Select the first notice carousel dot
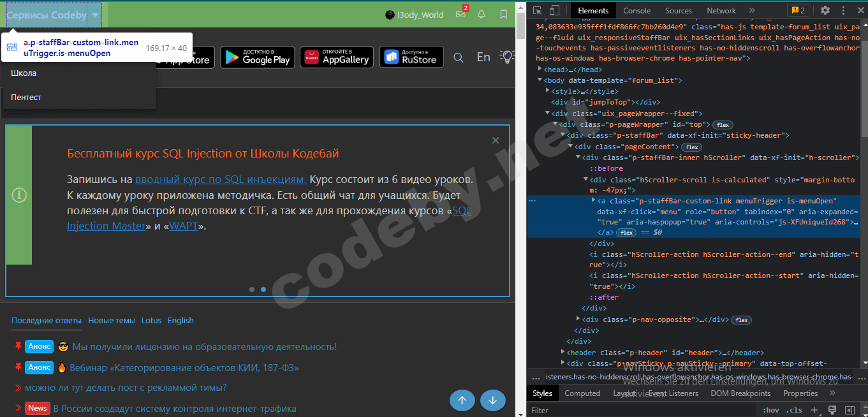 coord(252,289)
